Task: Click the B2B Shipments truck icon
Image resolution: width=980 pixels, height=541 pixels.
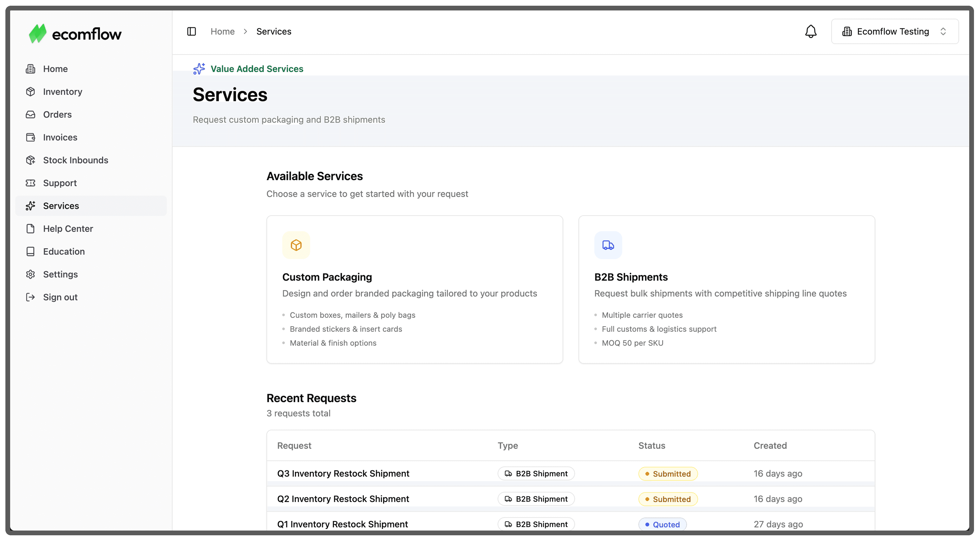Action: click(608, 245)
